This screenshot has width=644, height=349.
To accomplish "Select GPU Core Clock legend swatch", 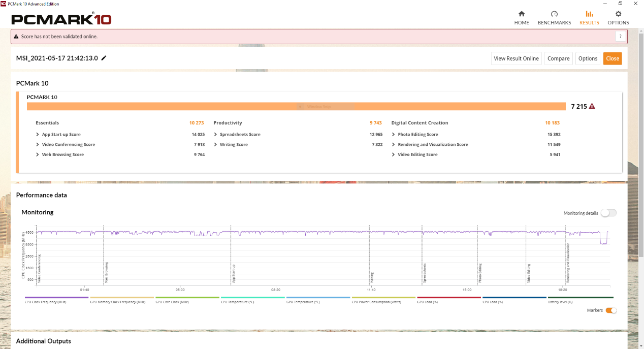I will tap(187, 298).
